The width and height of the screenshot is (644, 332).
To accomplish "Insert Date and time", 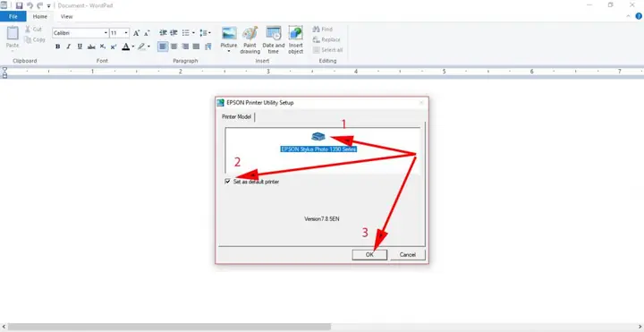I will (274, 40).
